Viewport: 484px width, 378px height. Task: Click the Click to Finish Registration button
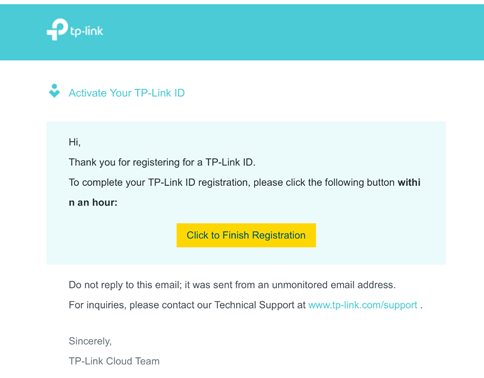point(246,235)
